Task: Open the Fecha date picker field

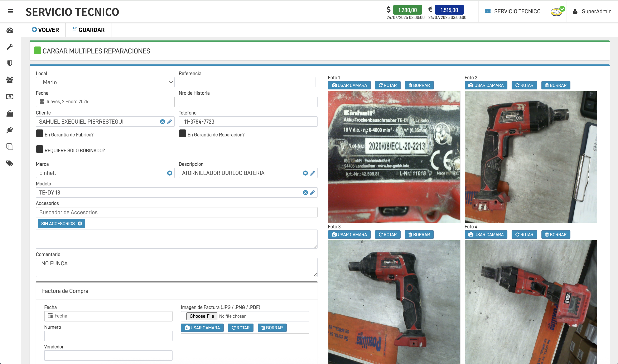Action: [105, 102]
